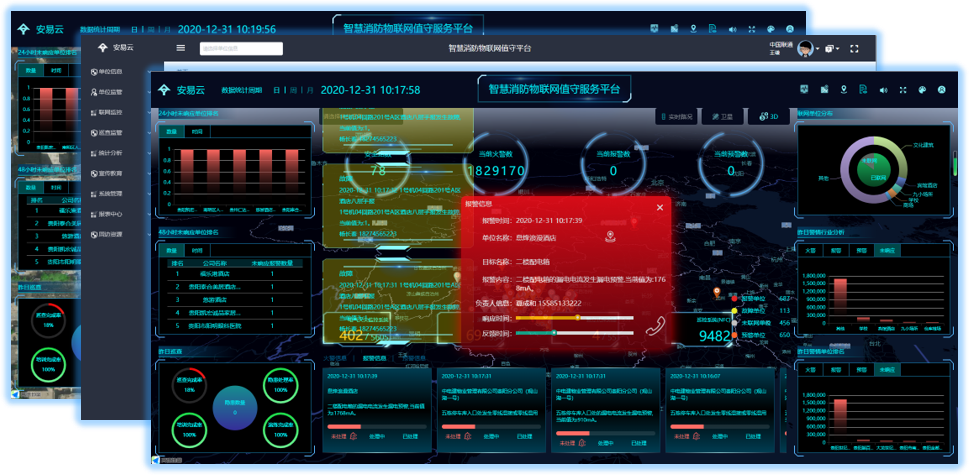
Task: Click the map marker icon in front header
Action: click(845, 89)
